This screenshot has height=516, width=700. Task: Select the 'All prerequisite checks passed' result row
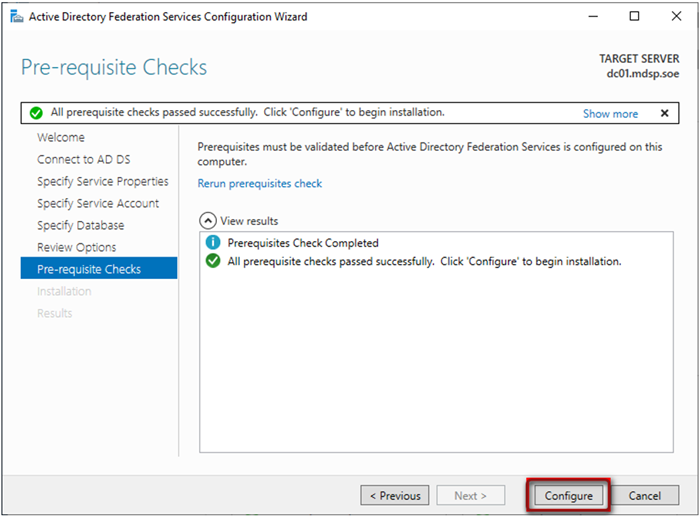(x=424, y=261)
